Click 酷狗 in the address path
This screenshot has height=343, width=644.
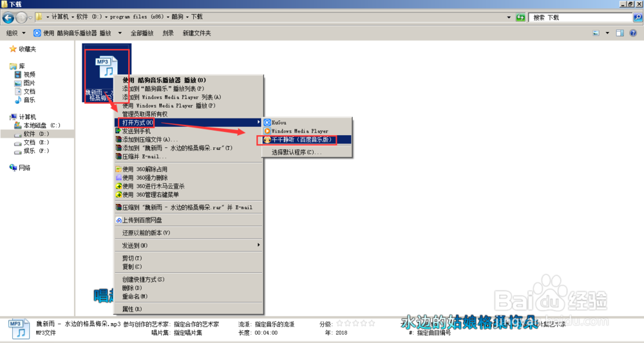[178, 17]
